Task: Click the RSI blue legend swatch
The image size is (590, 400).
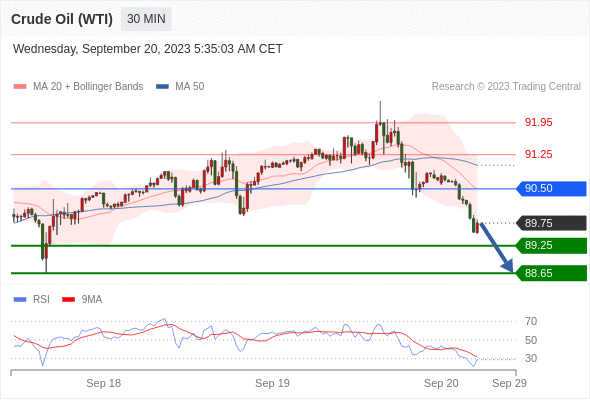Action: (20, 300)
